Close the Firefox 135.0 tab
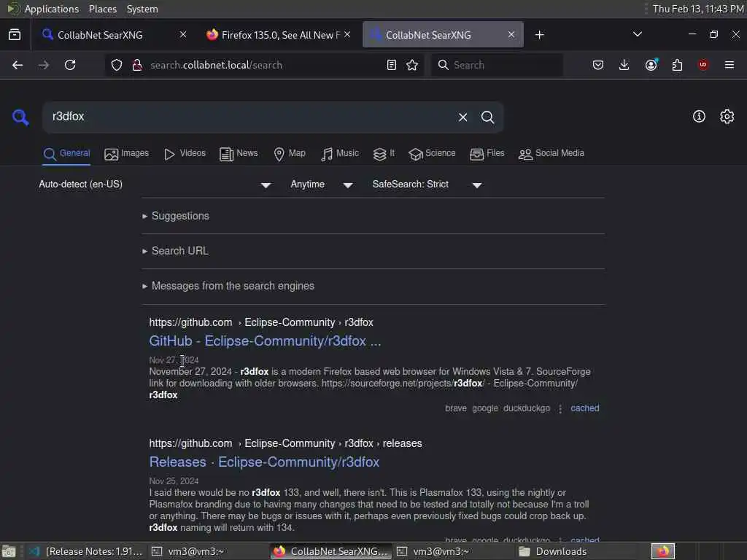The image size is (747, 560). [x=347, y=35]
